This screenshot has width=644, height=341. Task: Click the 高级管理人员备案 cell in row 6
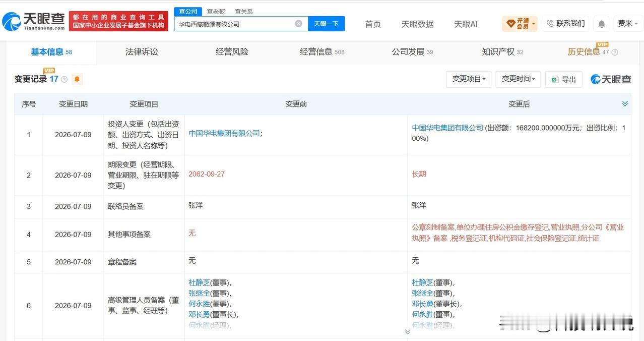point(144,306)
